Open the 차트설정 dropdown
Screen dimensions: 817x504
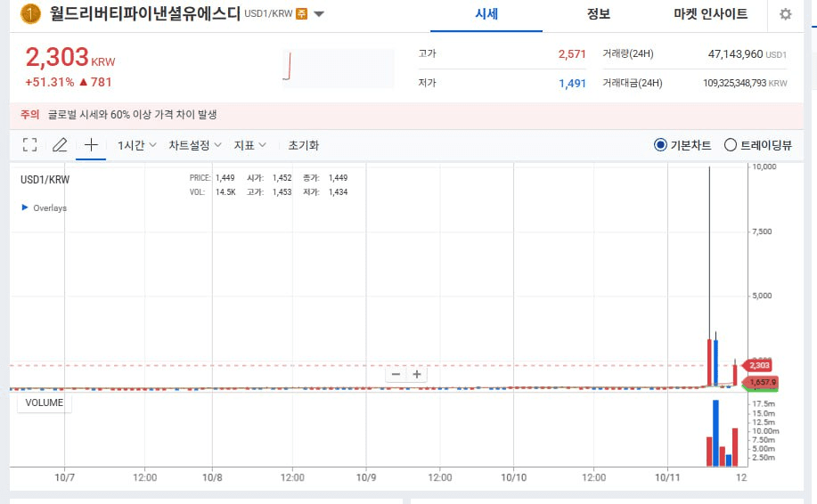point(194,145)
